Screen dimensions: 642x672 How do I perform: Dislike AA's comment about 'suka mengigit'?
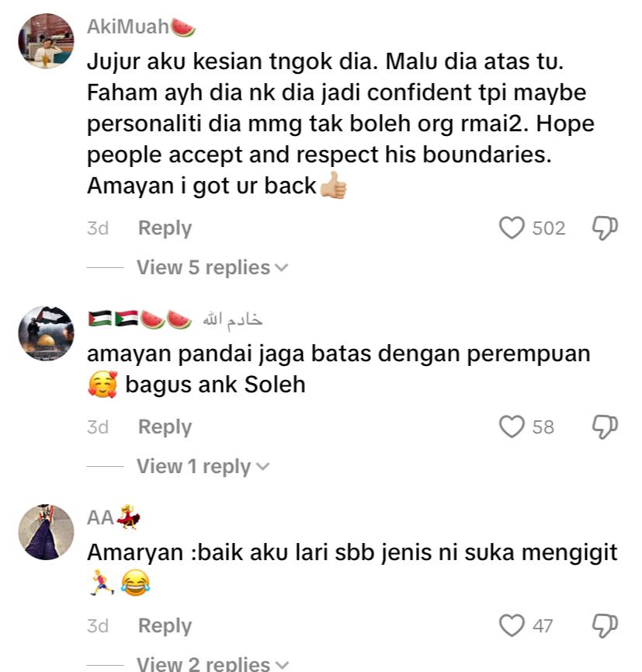pyautogui.click(x=605, y=625)
